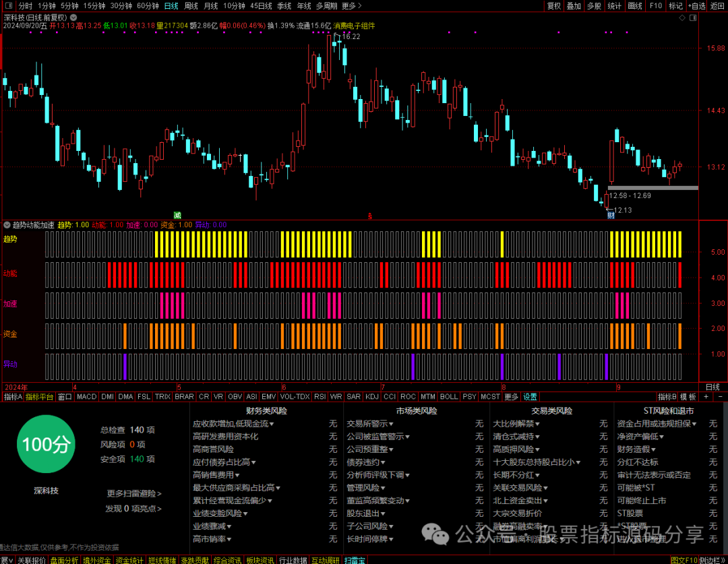Open the 叠加 overlay tool

pyautogui.click(x=574, y=5)
